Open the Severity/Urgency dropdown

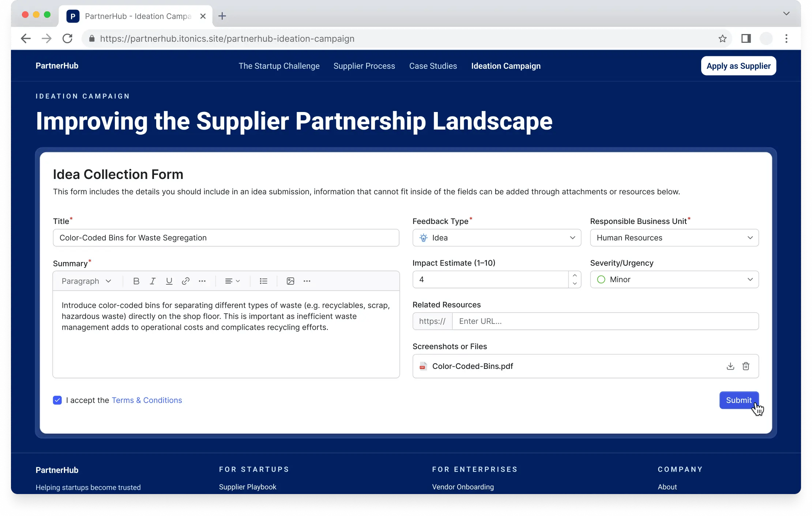(674, 280)
